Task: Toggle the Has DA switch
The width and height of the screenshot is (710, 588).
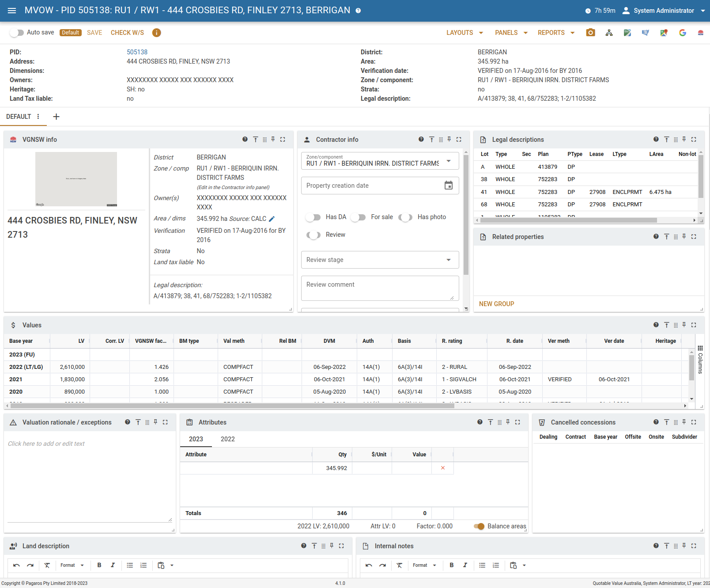Action: coord(313,217)
